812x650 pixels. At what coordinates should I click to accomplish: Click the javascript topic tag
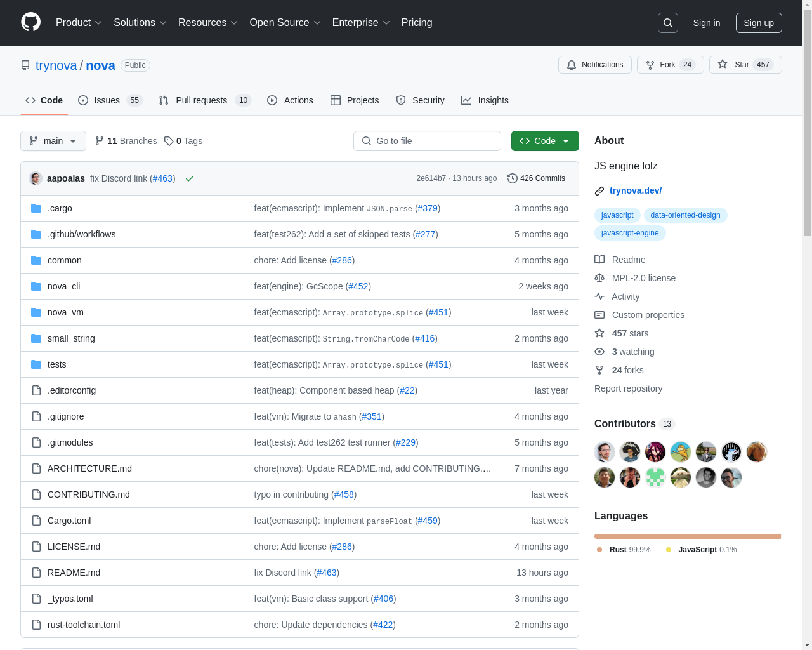pos(617,215)
